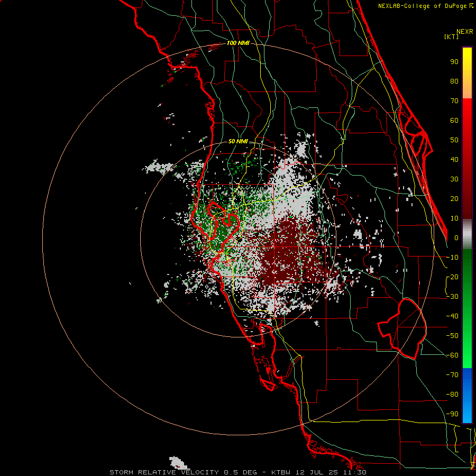This screenshot has height=476, width=476.
Task: Select the "KTBW" radar station identifier
Action: point(281,472)
